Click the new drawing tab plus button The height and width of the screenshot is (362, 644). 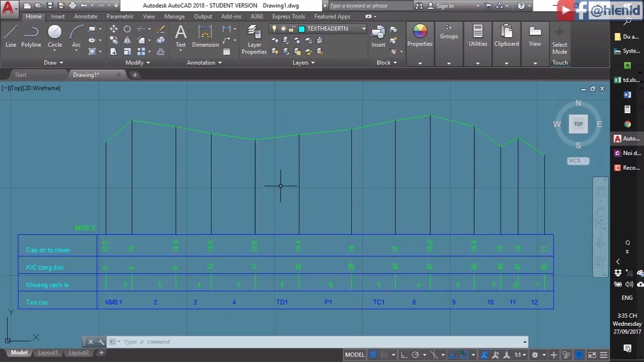tap(135, 74)
